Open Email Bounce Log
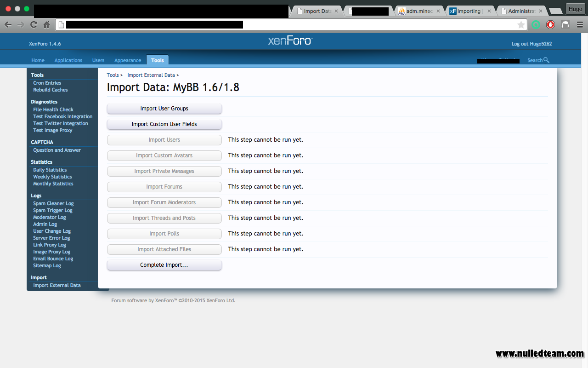588x368 pixels. coord(53,259)
